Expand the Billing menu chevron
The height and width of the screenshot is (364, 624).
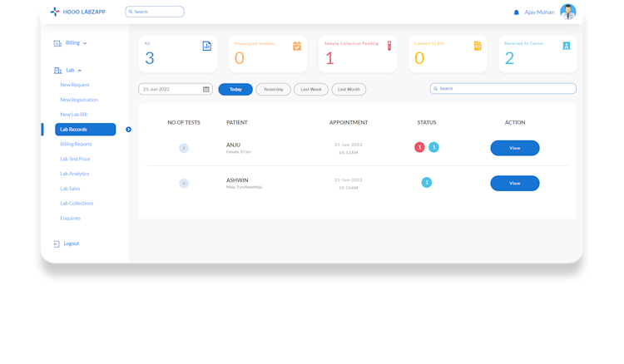pos(85,43)
